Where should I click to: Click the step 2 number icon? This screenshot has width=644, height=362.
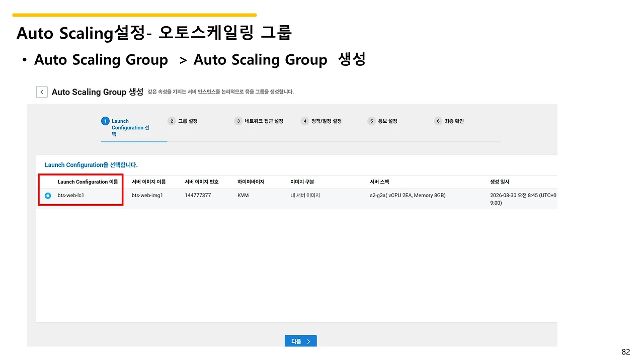172,121
